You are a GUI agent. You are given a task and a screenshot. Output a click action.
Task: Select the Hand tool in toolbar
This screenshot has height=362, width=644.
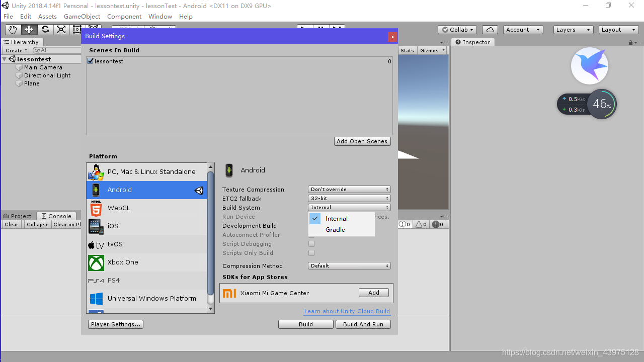(13, 30)
